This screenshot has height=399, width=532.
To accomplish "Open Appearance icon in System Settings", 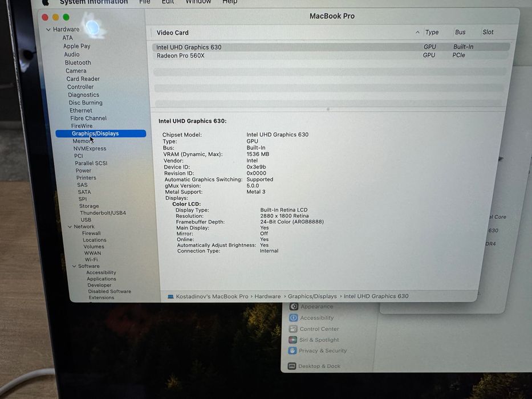I will (x=294, y=307).
